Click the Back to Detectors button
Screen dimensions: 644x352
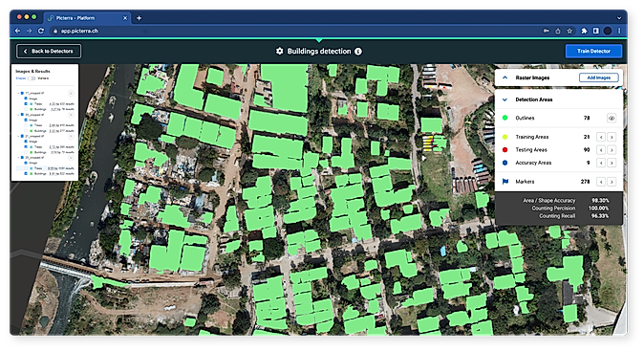pos(49,51)
